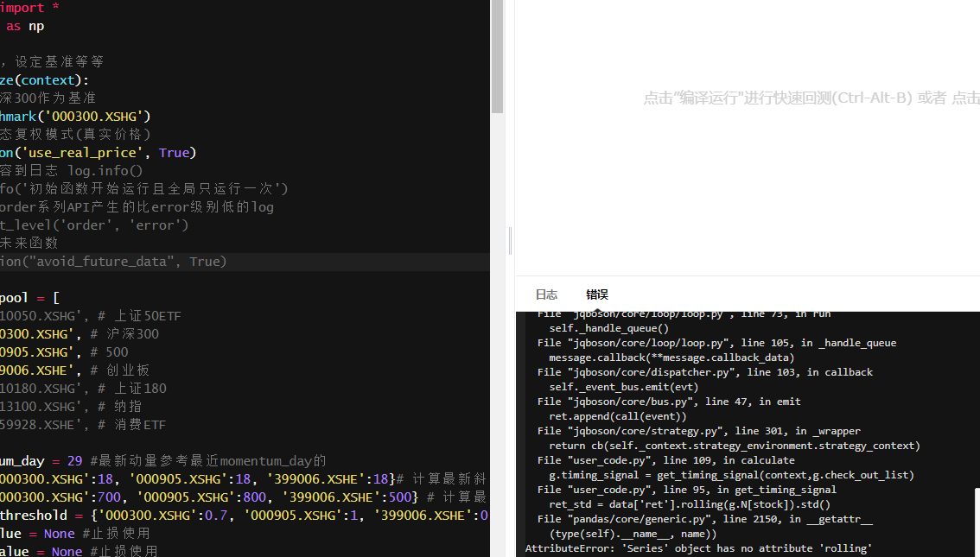Click the self._handle_queue() traceback line

(x=608, y=328)
